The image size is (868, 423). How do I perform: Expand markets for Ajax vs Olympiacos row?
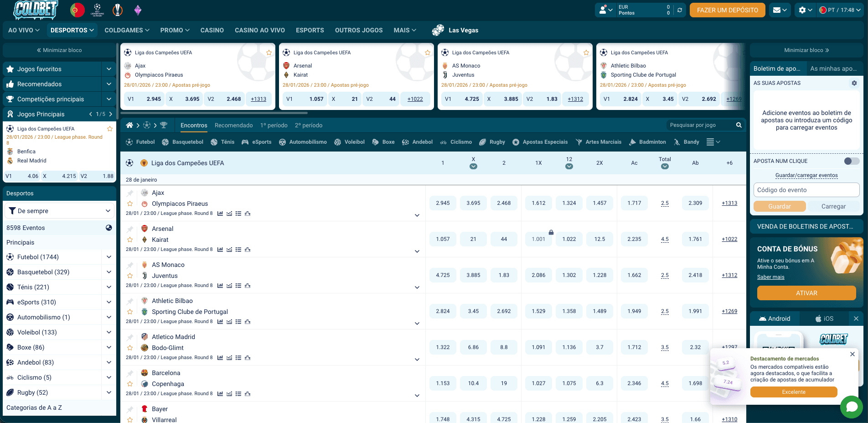[417, 215]
